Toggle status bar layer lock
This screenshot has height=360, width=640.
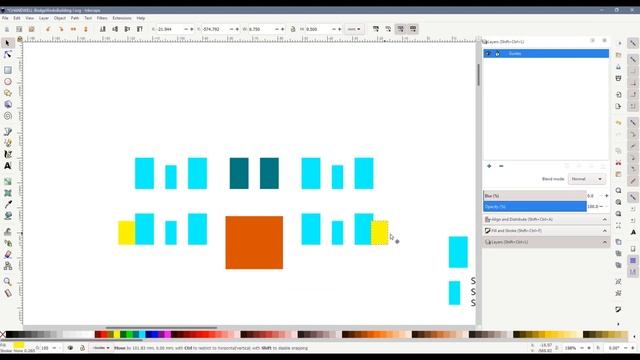pos(82,348)
